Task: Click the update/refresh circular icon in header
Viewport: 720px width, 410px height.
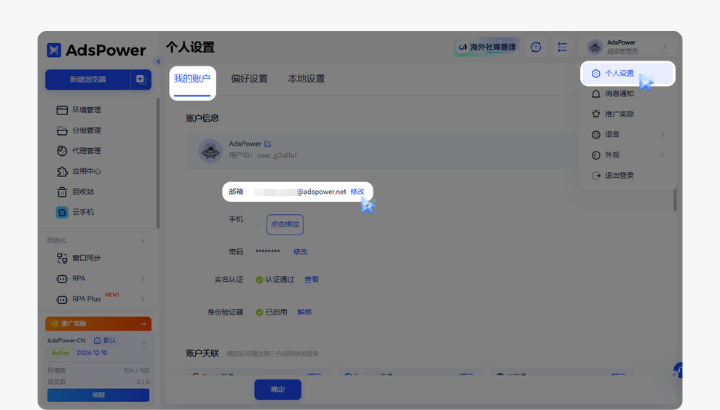Action: click(x=536, y=47)
